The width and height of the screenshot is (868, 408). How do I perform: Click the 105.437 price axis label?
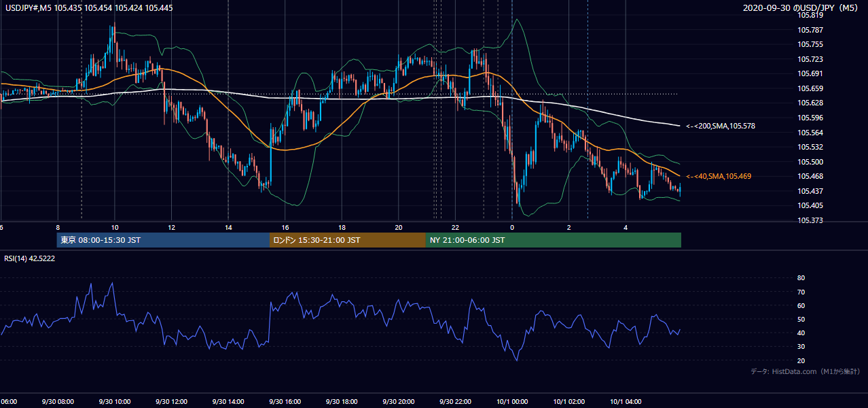click(811, 191)
